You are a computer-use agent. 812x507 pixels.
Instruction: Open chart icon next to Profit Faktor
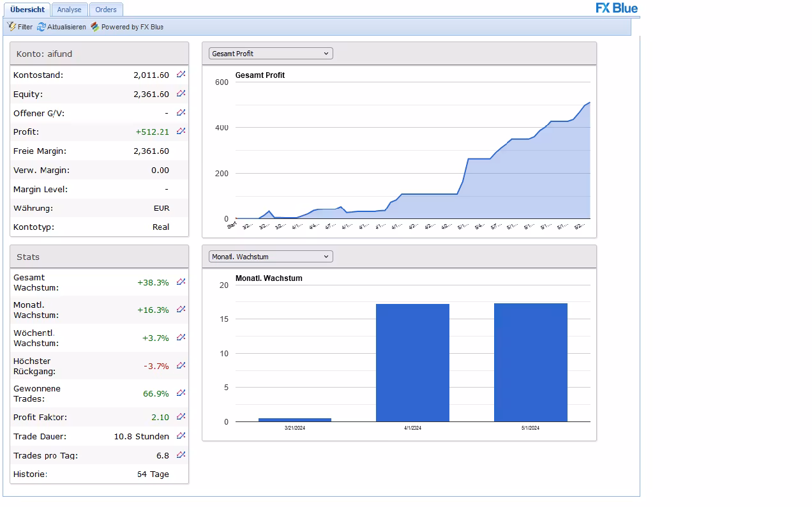click(x=181, y=417)
